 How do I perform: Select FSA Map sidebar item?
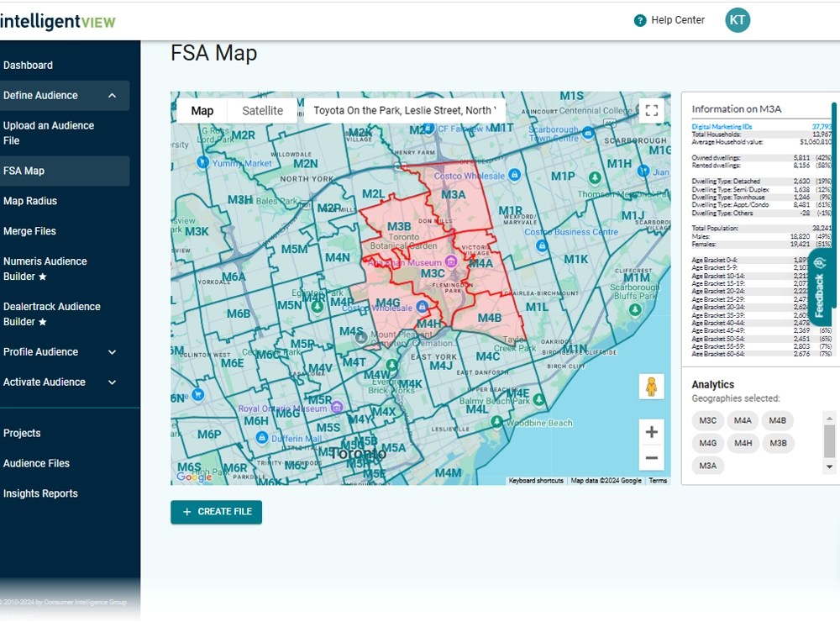(x=65, y=171)
